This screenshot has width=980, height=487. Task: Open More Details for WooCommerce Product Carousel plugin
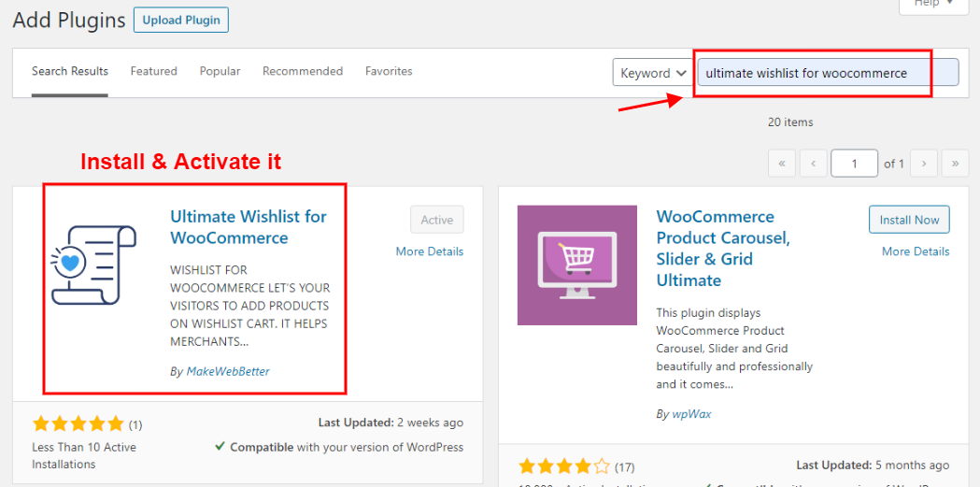click(x=916, y=251)
